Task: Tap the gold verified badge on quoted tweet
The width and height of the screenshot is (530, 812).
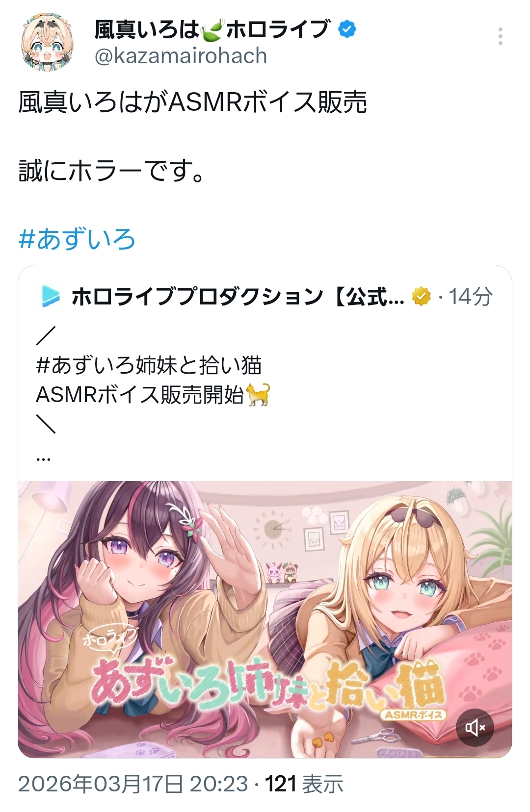Action: [421, 296]
